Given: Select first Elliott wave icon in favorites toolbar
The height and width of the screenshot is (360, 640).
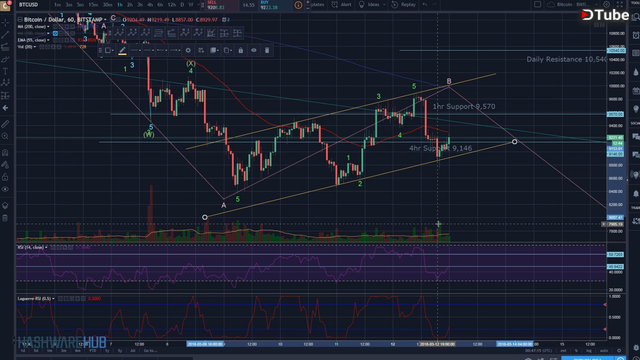Looking at the screenshot, I should pyautogui.click(x=119, y=33).
